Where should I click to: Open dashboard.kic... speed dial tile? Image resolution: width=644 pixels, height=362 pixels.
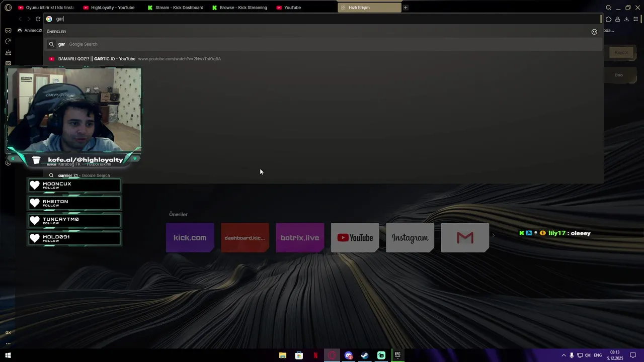(245, 238)
